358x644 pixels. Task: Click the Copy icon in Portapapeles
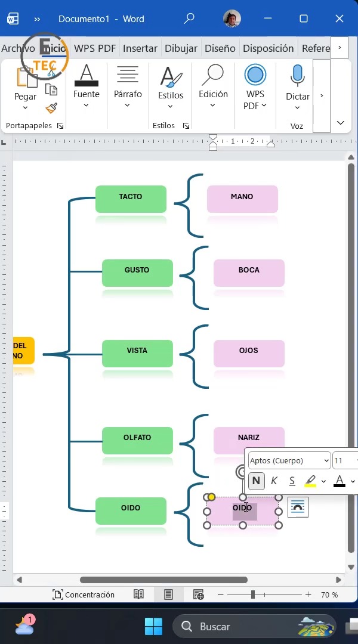click(x=51, y=89)
